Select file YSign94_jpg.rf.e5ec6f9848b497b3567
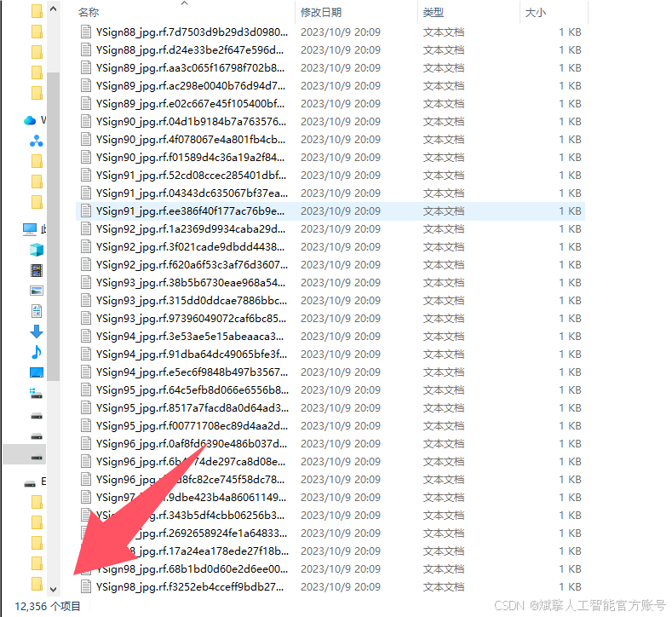The height and width of the screenshot is (617, 672). click(x=192, y=372)
